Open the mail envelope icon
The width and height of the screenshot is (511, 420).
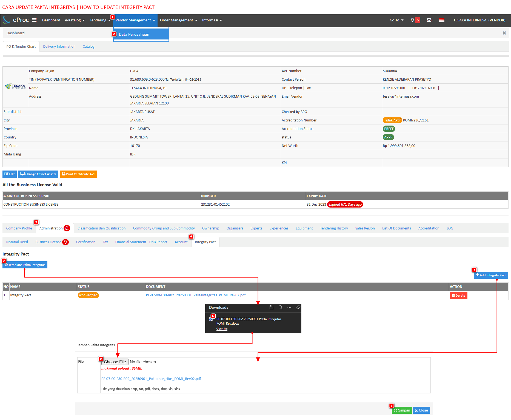pos(429,20)
